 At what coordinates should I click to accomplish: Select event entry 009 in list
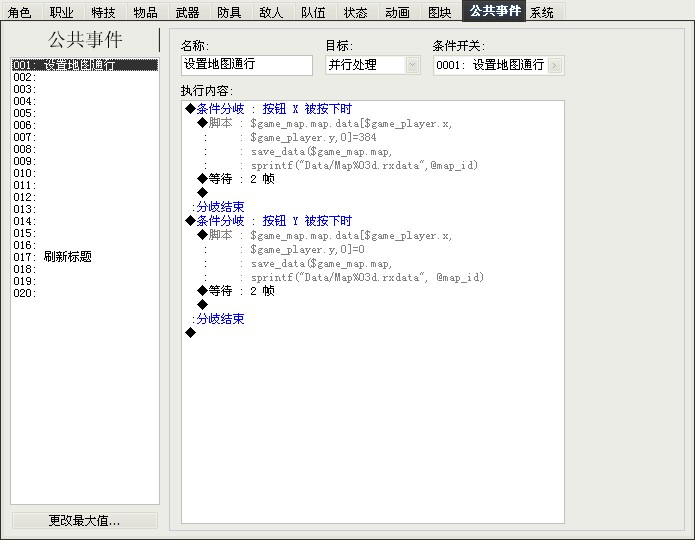[85, 161]
